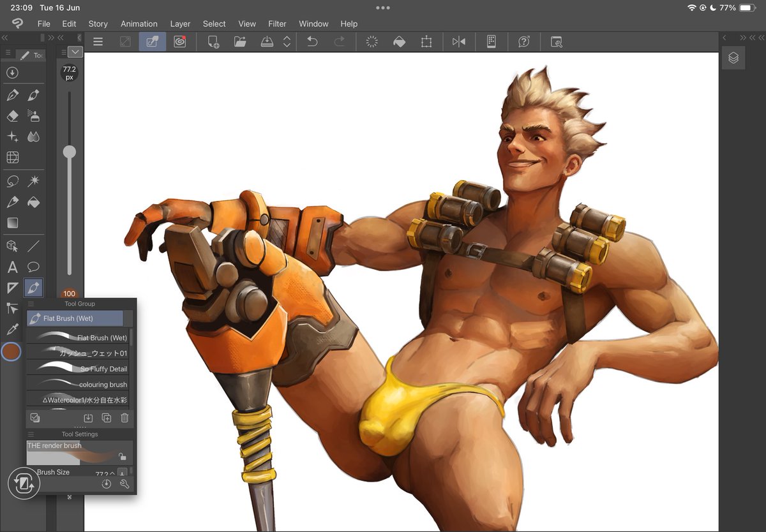Image resolution: width=766 pixels, height=532 pixels.
Task: Open the Window menu
Action: tap(313, 24)
